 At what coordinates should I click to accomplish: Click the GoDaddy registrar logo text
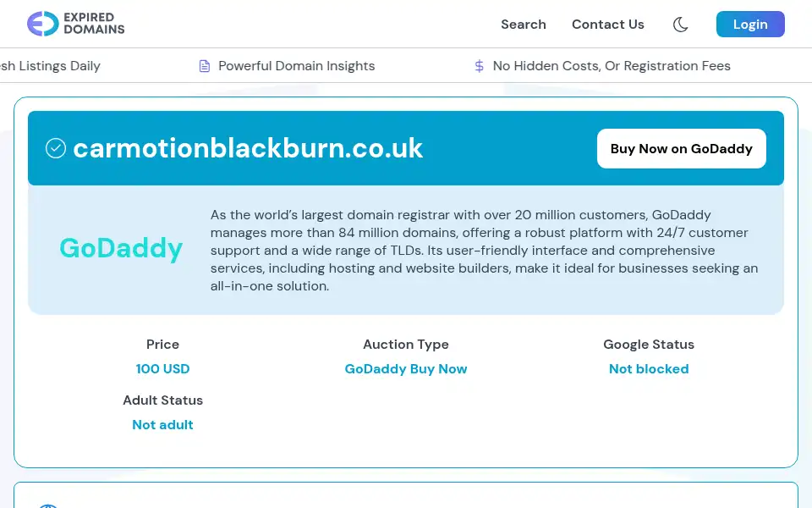coord(121,248)
